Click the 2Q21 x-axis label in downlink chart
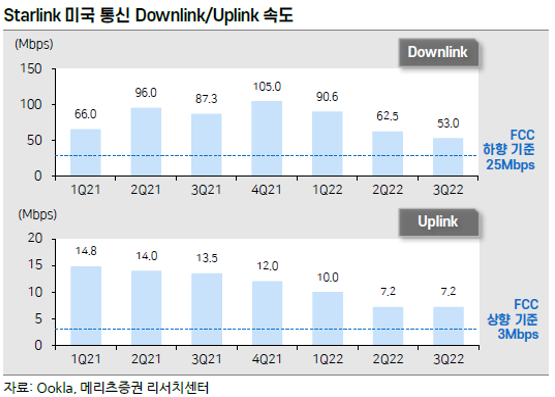 145,190
